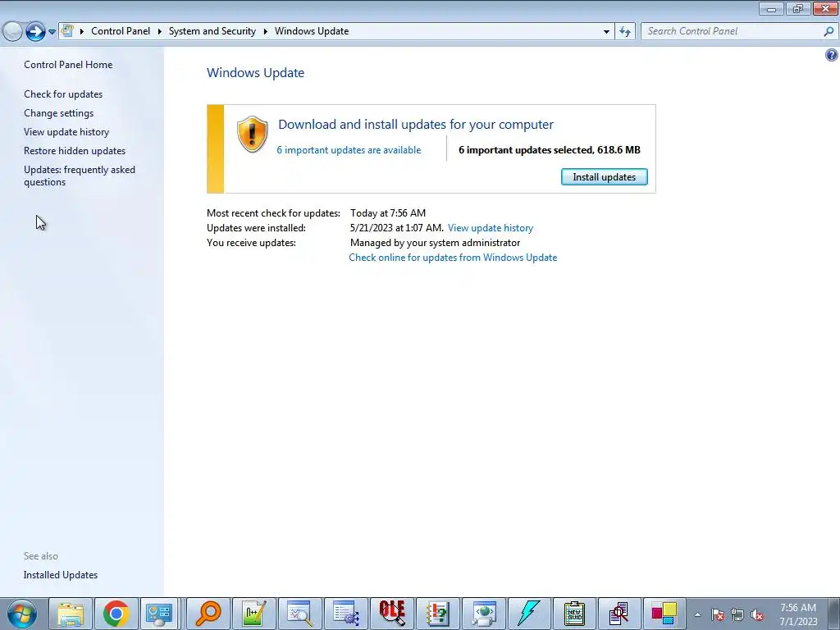Restore down the Windows Update window
The image size is (840, 630).
[798, 8]
